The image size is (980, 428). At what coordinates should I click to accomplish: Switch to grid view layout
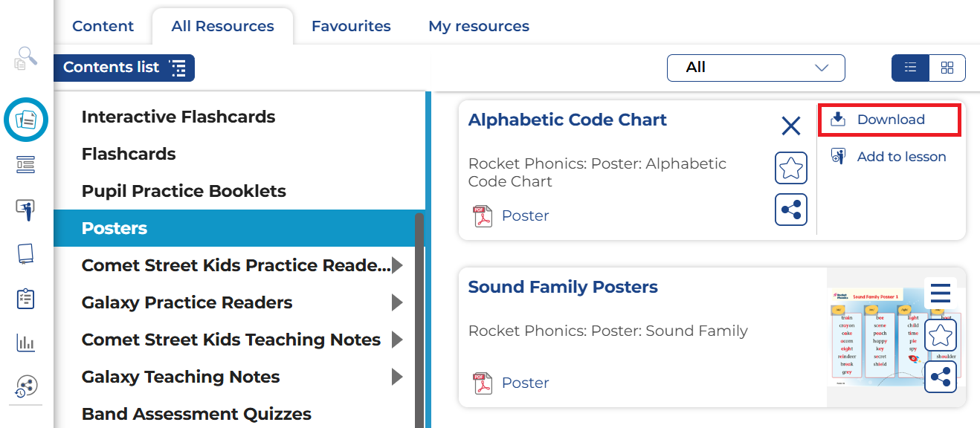(947, 68)
